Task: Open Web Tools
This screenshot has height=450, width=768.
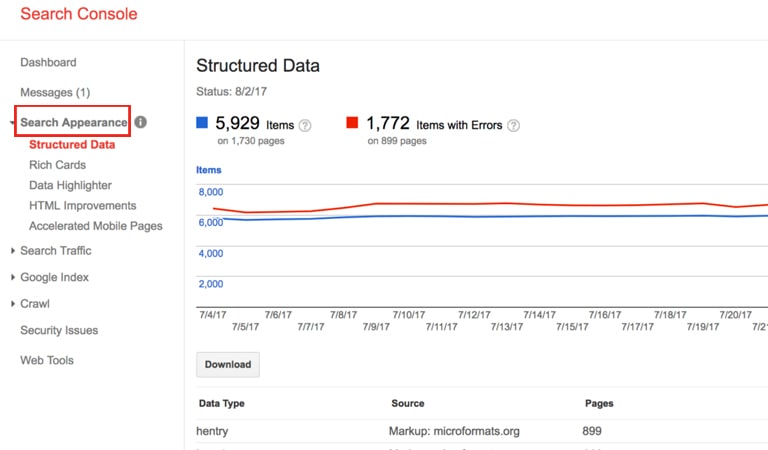Action: pyautogui.click(x=47, y=360)
